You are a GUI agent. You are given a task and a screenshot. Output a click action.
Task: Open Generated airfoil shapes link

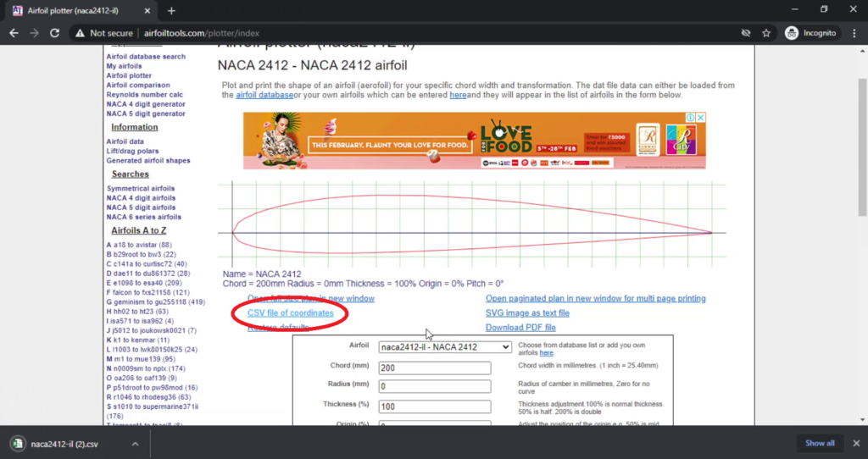[x=148, y=160]
